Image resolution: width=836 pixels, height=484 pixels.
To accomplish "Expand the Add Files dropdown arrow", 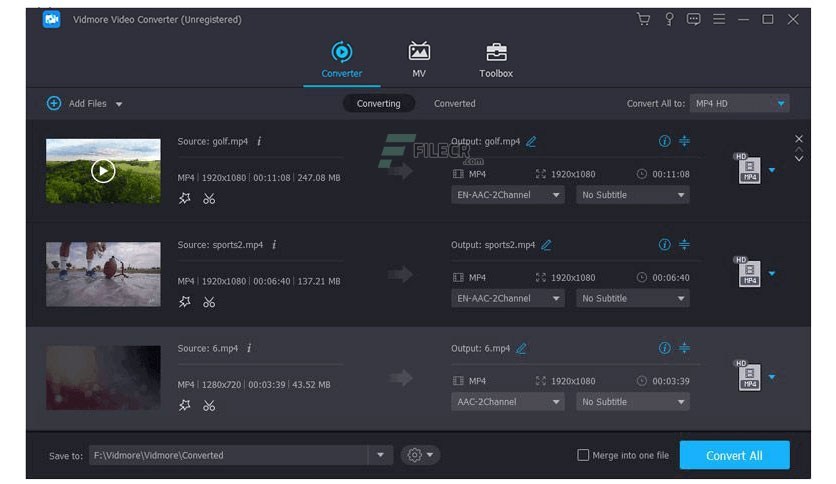I will pyautogui.click(x=119, y=104).
